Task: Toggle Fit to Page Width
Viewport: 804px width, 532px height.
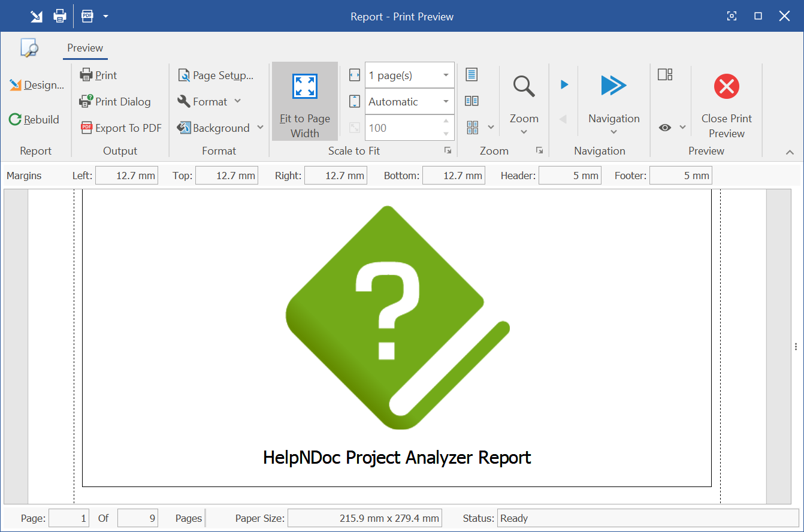Action: pyautogui.click(x=305, y=101)
